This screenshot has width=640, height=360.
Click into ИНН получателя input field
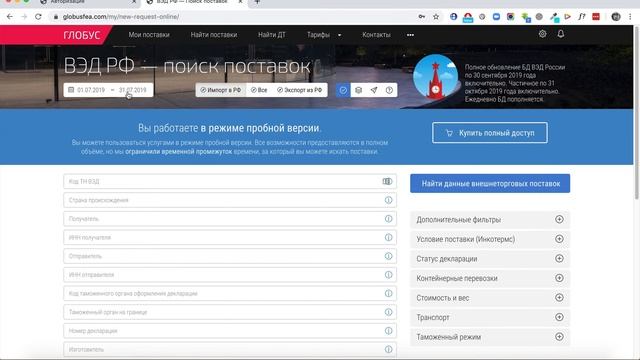230,238
